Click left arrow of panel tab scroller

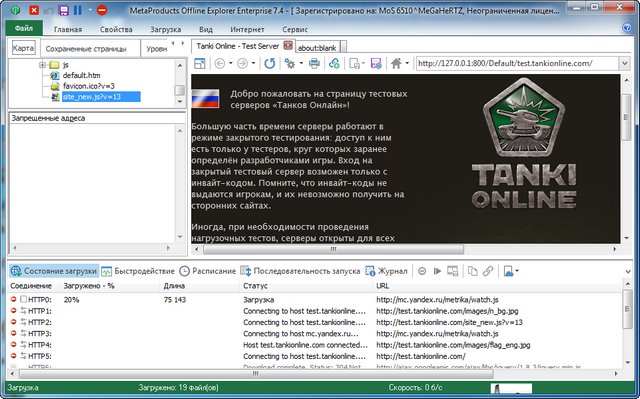pos(173,43)
